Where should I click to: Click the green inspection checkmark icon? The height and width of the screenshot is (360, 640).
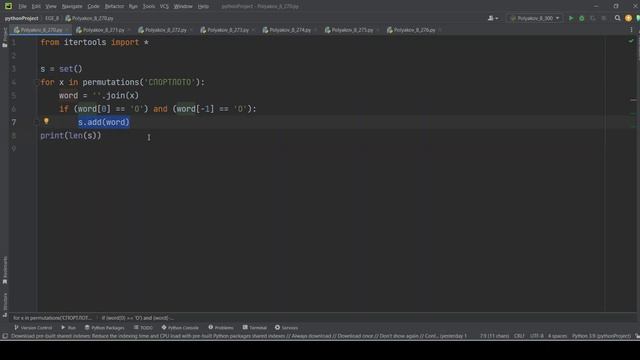click(631, 41)
